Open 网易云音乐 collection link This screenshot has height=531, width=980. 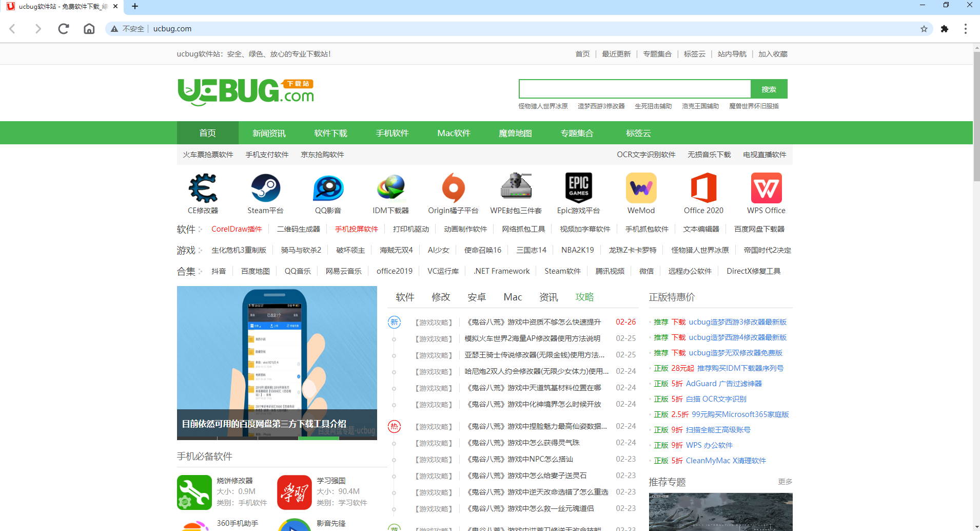344,271
